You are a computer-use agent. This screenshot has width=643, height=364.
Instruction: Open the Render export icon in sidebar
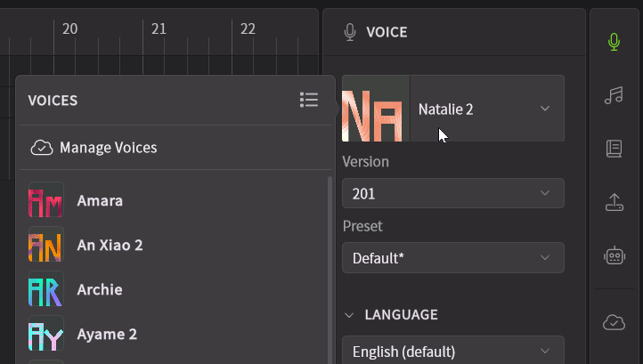coord(614,202)
